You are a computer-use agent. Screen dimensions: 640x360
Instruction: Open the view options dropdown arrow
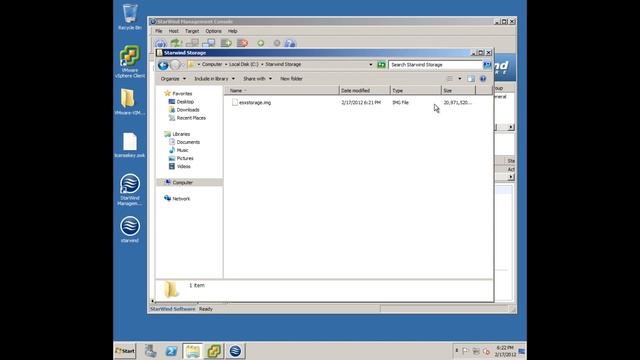tap(460, 78)
